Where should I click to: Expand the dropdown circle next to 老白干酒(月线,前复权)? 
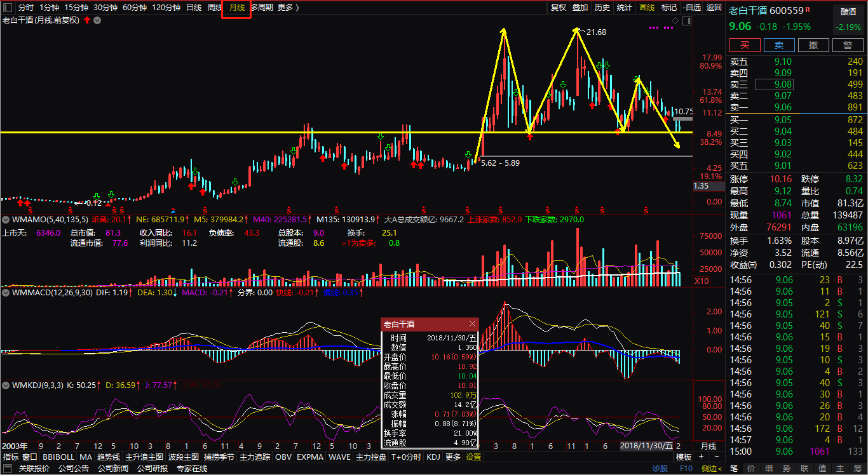pos(97,20)
